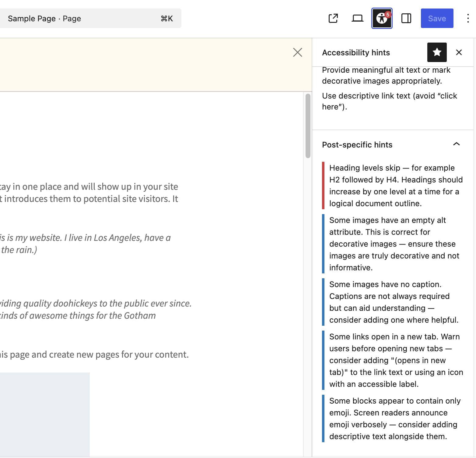The width and height of the screenshot is (476, 458).
Task: Click the blue Save button
Action: (x=437, y=19)
